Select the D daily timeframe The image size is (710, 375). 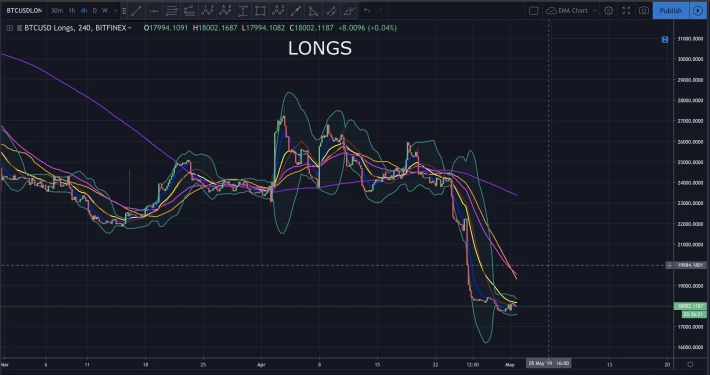pyautogui.click(x=94, y=10)
